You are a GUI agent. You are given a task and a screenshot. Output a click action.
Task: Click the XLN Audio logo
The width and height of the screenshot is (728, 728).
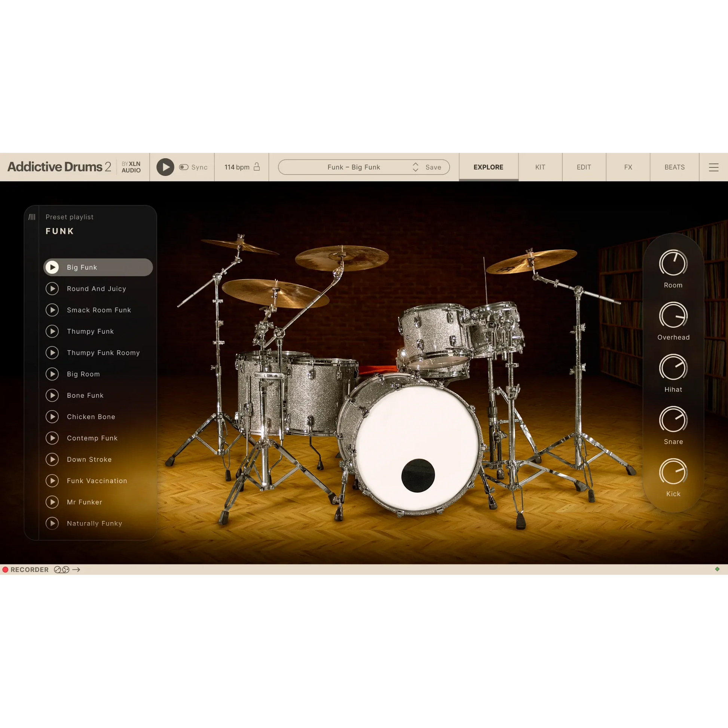pos(131,167)
